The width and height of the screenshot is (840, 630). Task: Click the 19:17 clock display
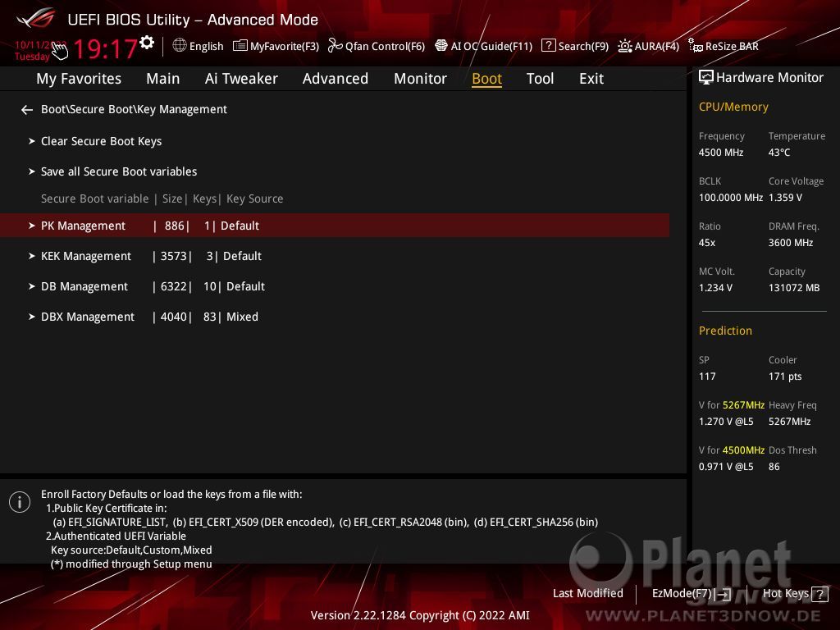(x=105, y=49)
